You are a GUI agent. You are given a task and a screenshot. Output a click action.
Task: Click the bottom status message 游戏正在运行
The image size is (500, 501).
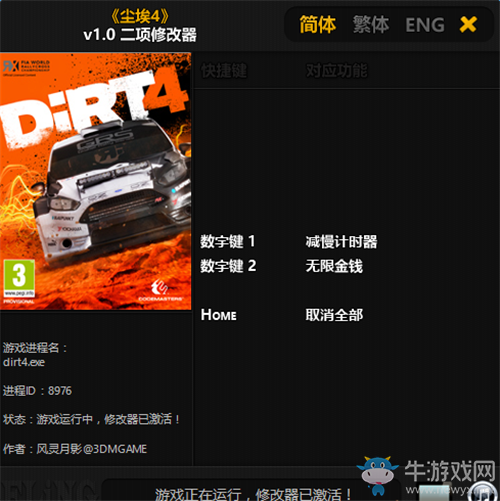pos(253,494)
